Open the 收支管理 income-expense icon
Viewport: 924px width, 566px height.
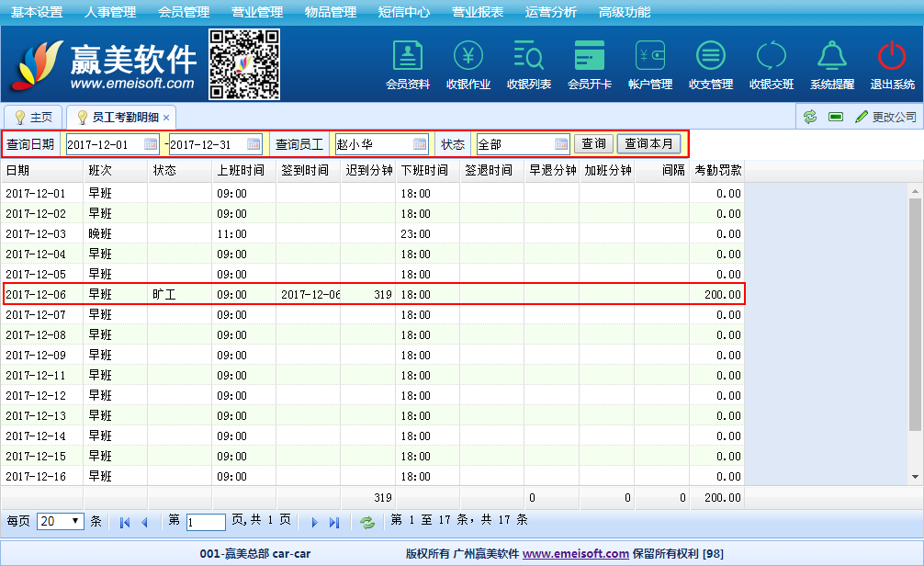[x=711, y=57]
